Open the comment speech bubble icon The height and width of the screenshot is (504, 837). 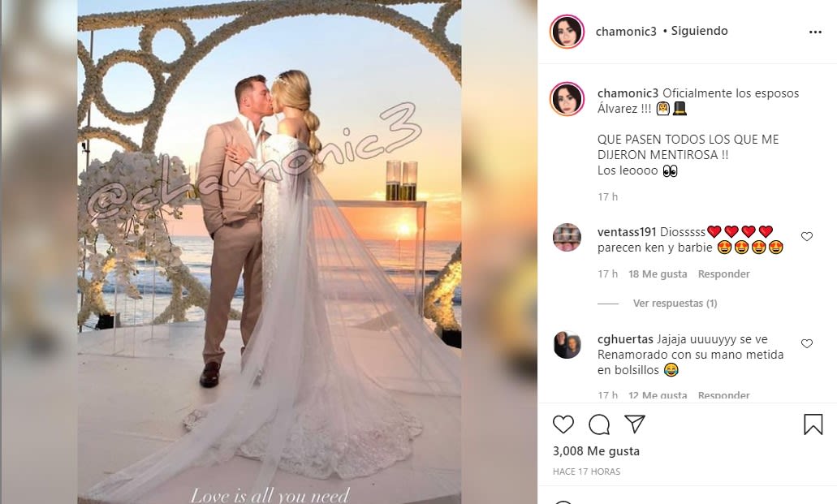coord(599,425)
